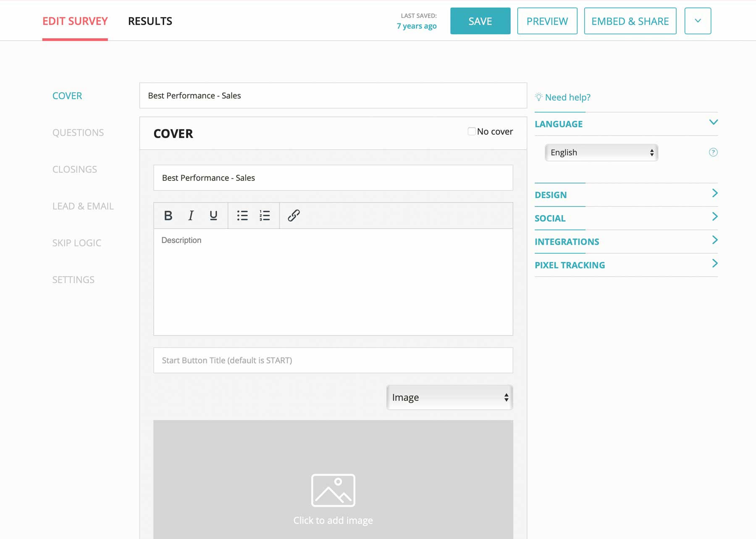Click into the Description text area
The image size is (756, 539).
[333, 282]
